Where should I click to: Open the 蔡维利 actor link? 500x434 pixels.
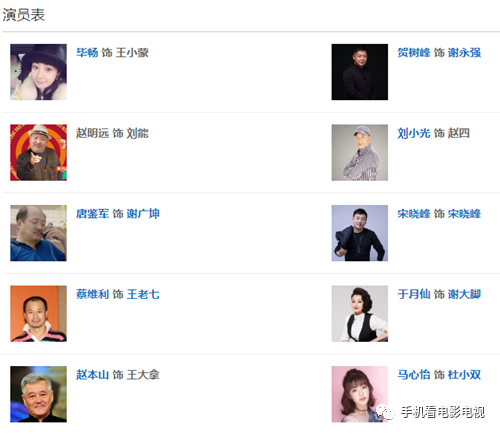pos(93,294)
